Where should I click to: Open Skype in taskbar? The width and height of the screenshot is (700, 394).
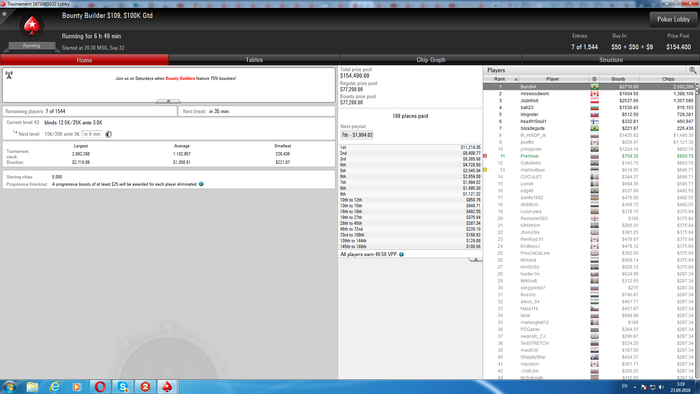pyautogui.click(x=122, y=386)
